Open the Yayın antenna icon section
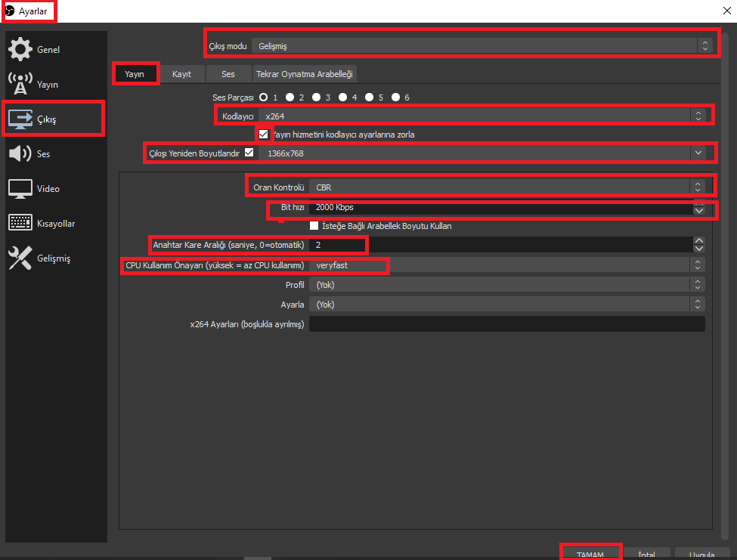The width and height of the screenshot is (737, 560). (20, 84)
